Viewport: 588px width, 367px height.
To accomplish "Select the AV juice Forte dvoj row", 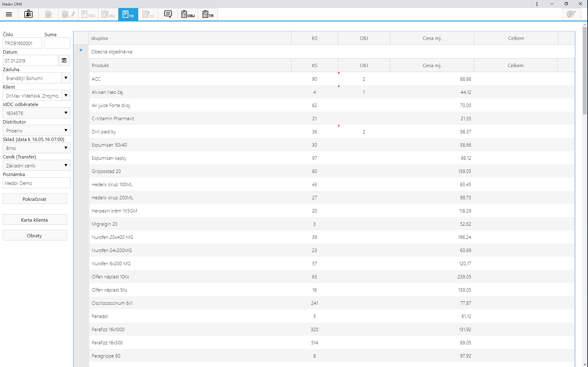I will [332, 105].
